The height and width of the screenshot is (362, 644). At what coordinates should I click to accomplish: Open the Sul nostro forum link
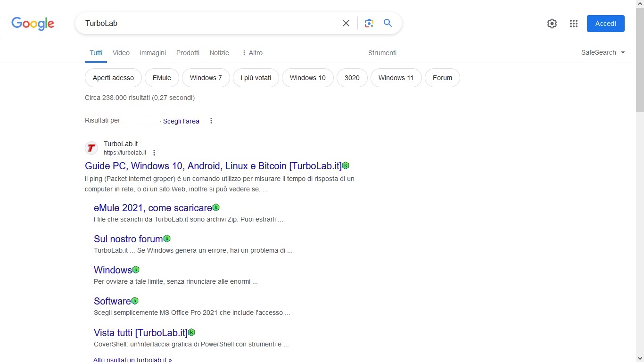click(x=128, y=239)
